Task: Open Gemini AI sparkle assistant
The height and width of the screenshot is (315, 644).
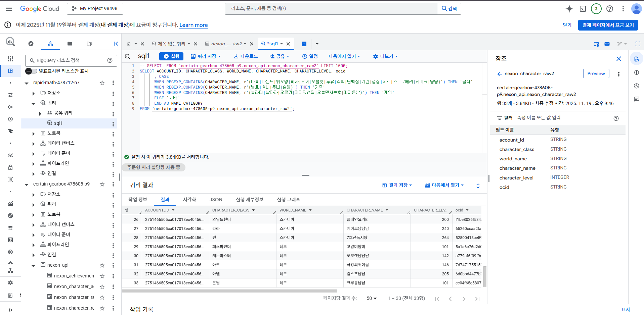Action: tap(569, 9)
